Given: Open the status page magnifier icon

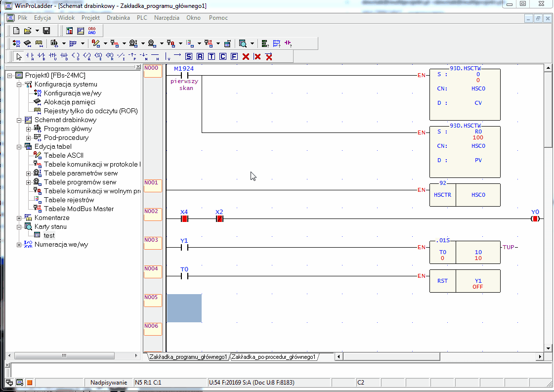Looking at the screenshot, I should [x=242, y=44].
